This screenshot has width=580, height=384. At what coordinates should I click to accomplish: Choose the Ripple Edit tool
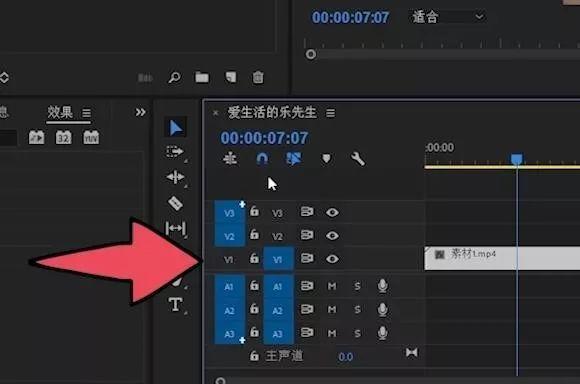(x=175, y=177)
